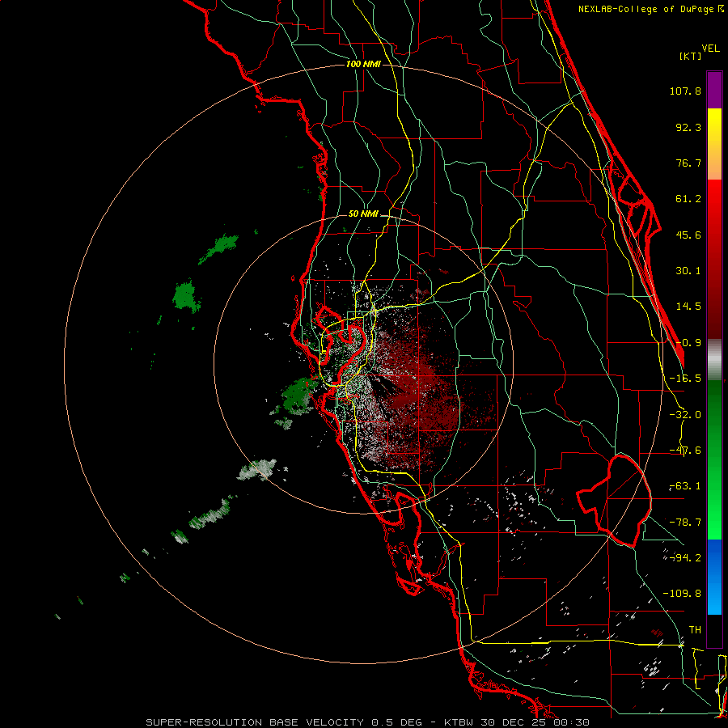Click the 100 NMI range ring label
728x728 pixels.
pyautogui.click(x=363, y=64)
